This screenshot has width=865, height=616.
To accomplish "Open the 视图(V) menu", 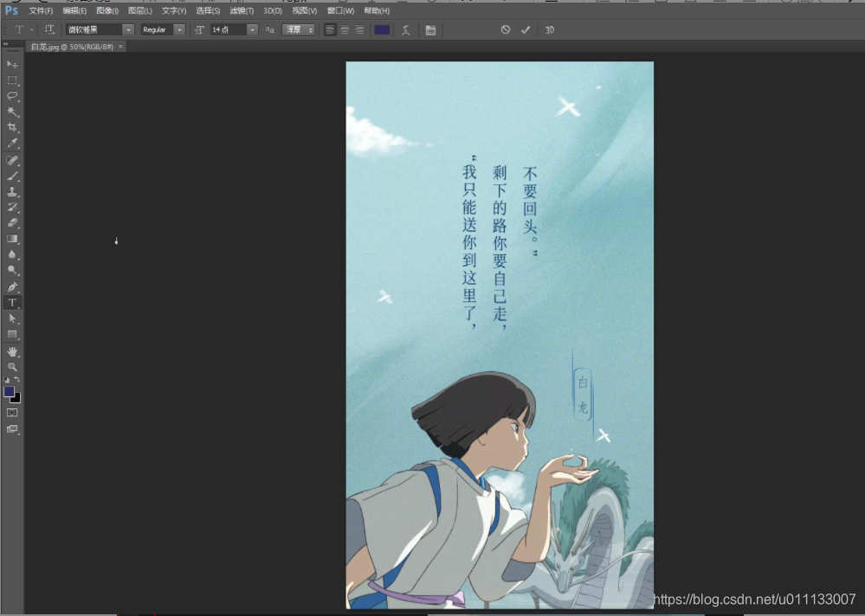I will click(x=305, y=10).
